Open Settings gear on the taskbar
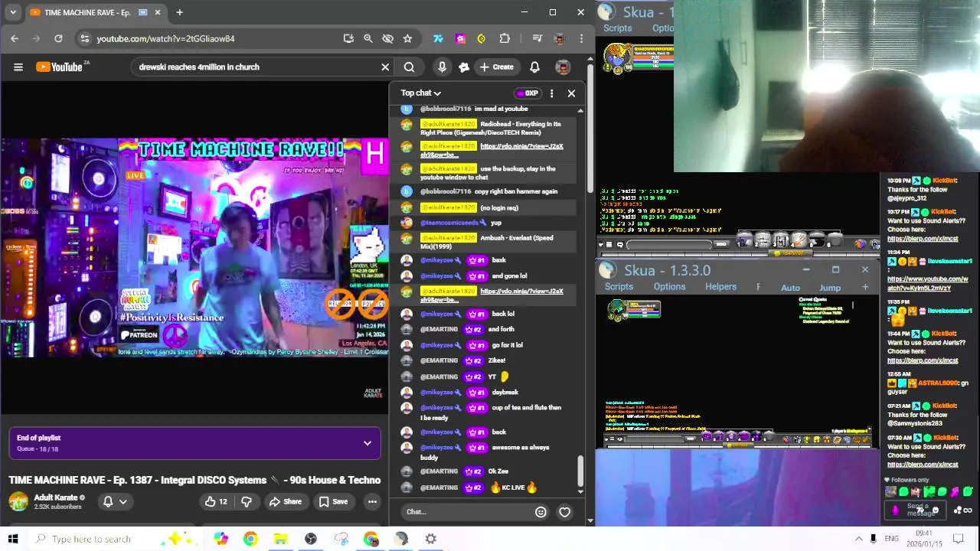980x551 pixels. (x=431, y=539)
